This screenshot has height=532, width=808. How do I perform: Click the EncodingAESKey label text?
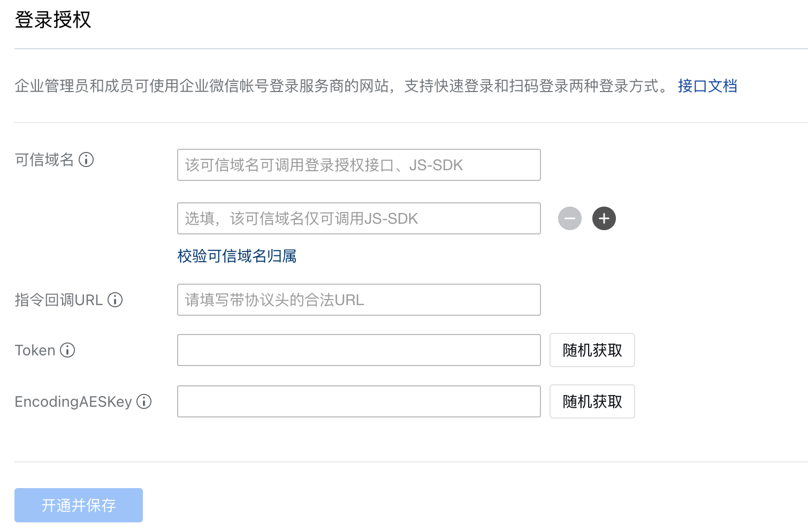(73, 401)
